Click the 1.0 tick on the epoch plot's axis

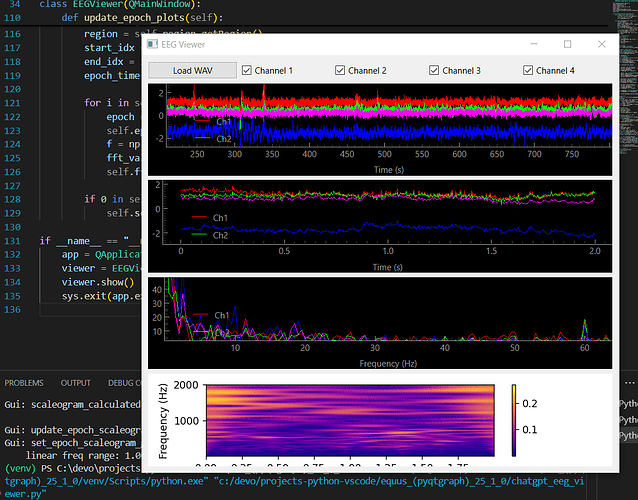pyautogui.click(x=388, y=251)
